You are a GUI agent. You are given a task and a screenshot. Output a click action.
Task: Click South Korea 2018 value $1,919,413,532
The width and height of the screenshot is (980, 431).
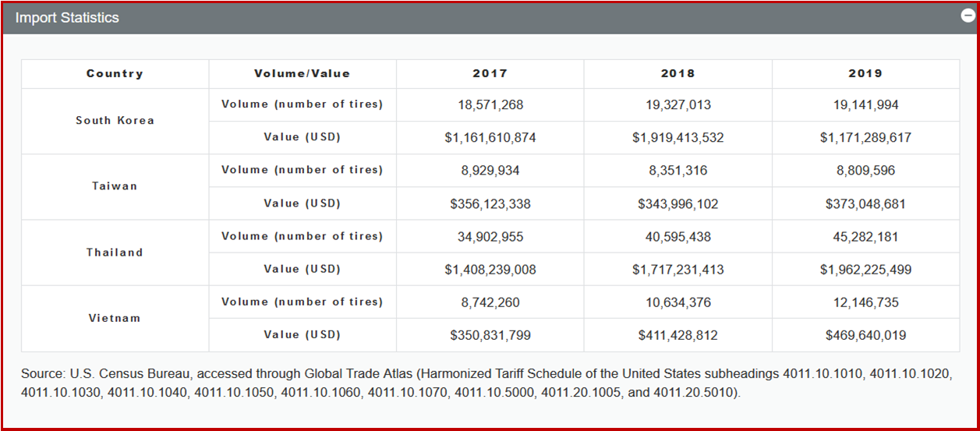(678, 138)
